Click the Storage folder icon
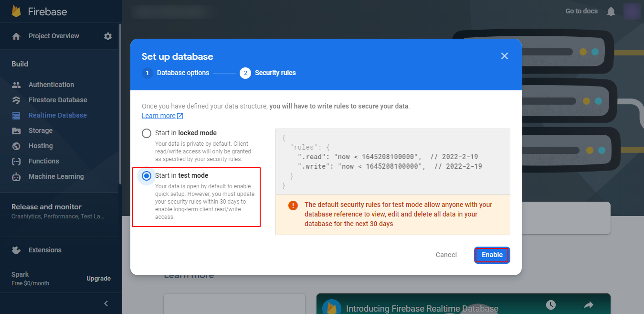Image resolution: width=644 pixels, height=314 pixels. [x=16, y=130]
